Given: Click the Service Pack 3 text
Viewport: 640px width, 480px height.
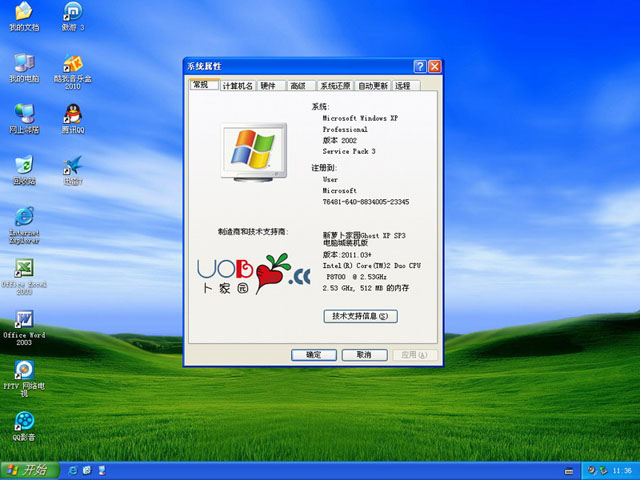Looking at the screenshot, I should pos(349,151).
